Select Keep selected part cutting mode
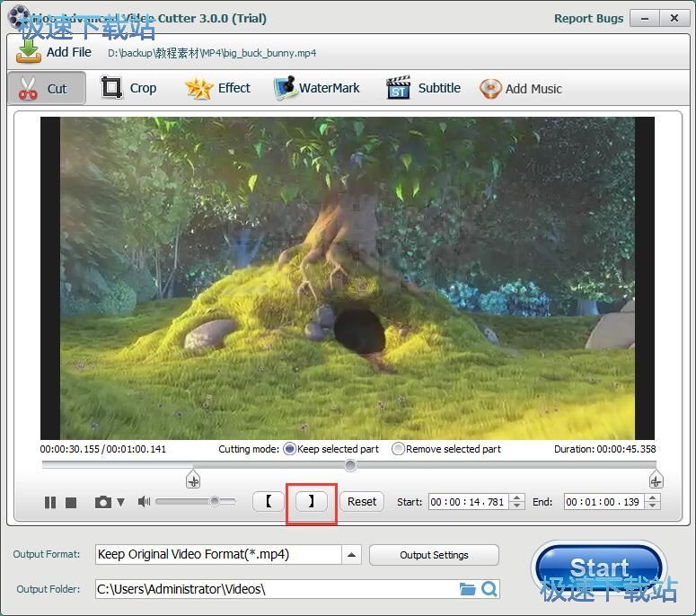 pyautogui.click(x=290, y=449)
